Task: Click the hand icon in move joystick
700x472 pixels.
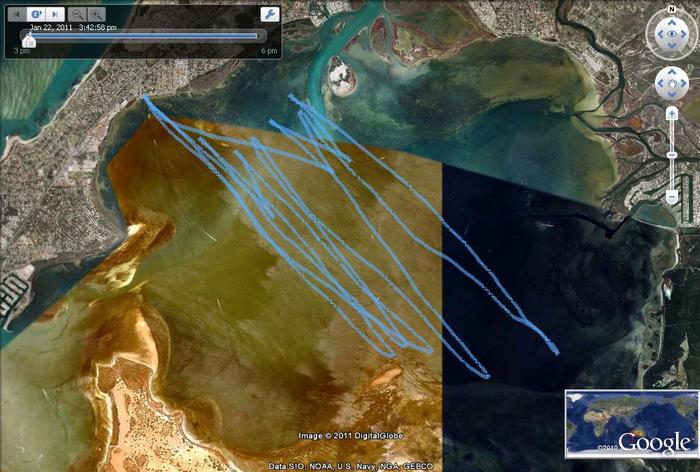Action: (671, 82)
